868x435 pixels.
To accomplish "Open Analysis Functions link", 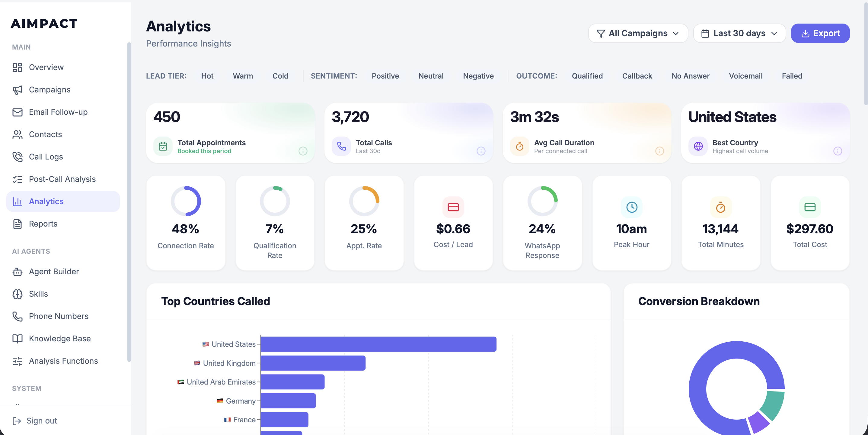I will coord(63,361).
